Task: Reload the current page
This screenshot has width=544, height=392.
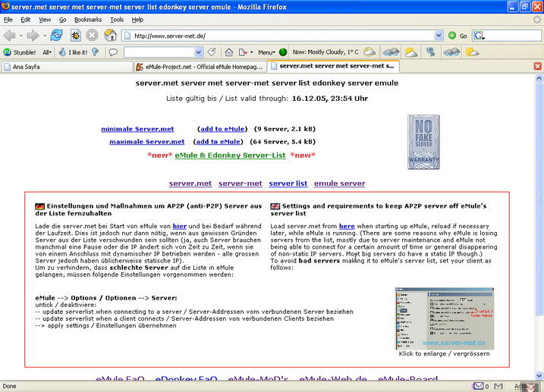Action: 56,36
